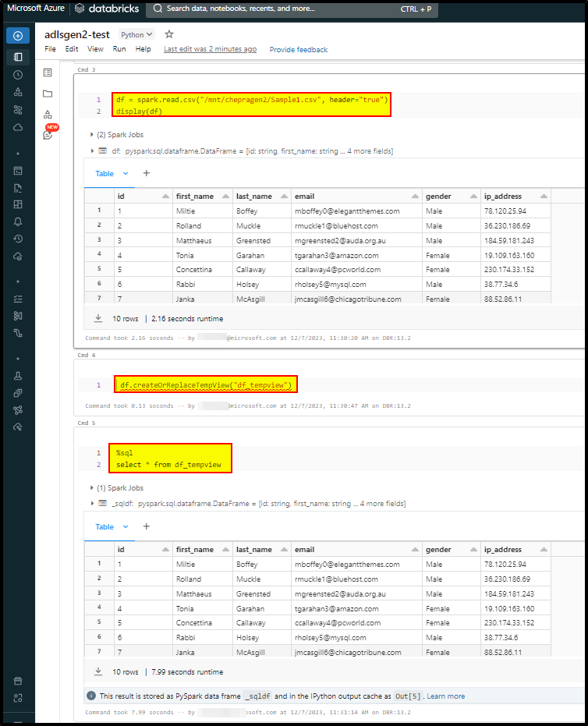This screenshot has height=726, width=588.
Task: Open the Compute cloud icon in sidebar
Action: 18,127
